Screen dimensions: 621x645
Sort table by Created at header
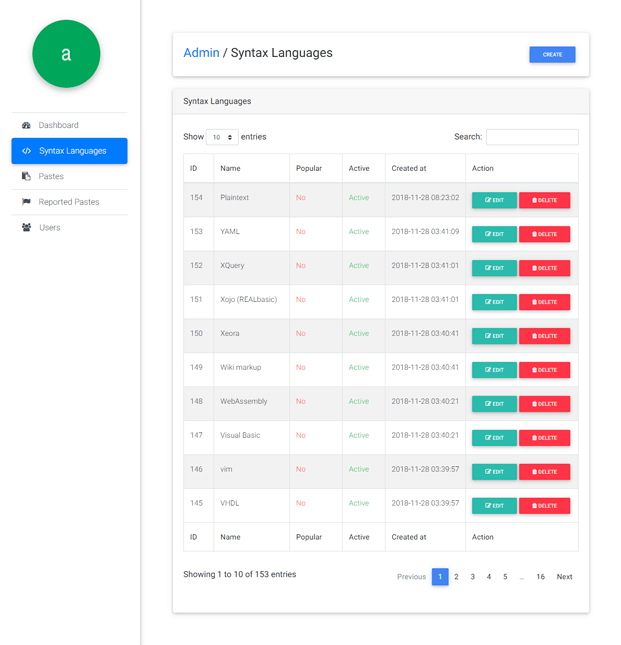point(409,168)
